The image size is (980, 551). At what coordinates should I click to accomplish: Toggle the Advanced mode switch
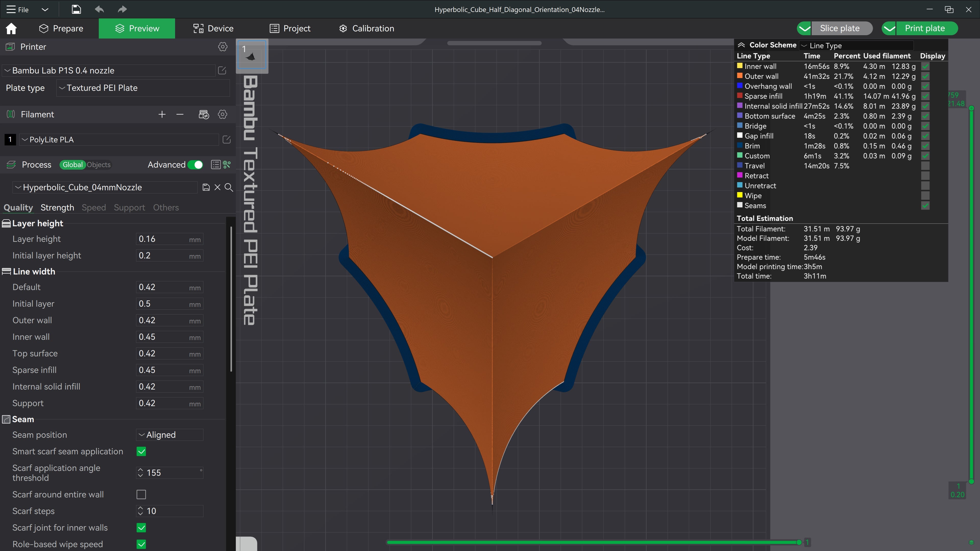point(195,165)
